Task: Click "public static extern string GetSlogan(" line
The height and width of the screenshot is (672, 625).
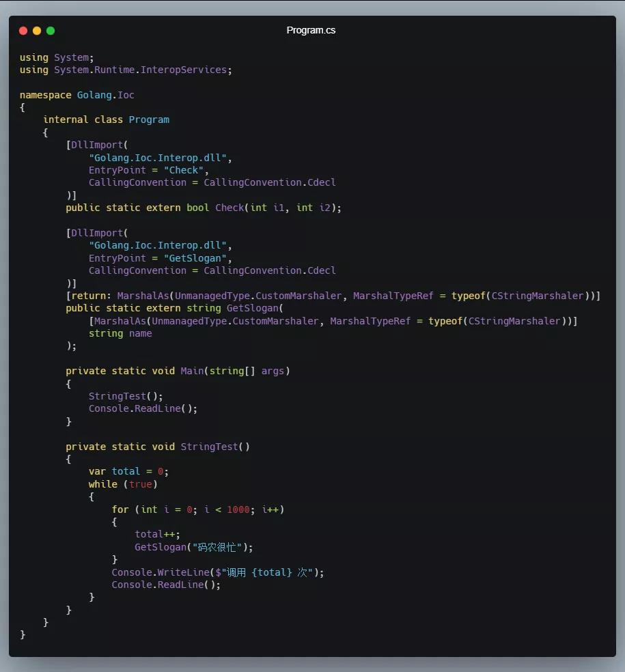Action: point(174,308)
